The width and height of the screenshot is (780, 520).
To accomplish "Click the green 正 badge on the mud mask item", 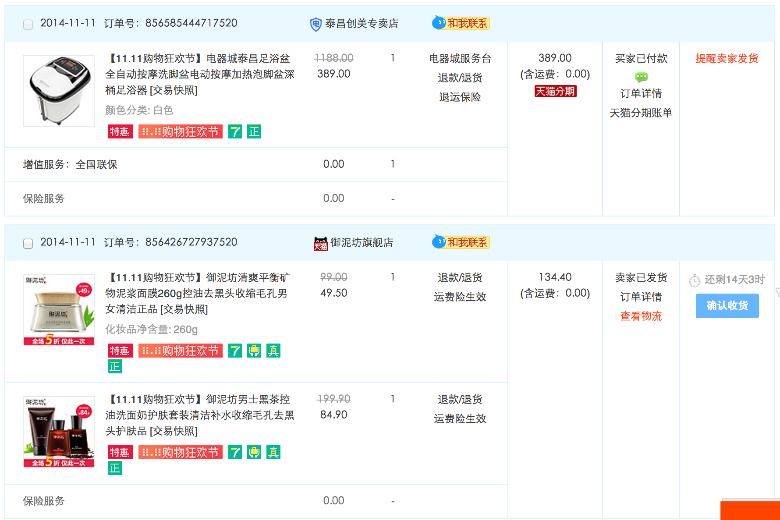I will pyautogui.click(x=115, y=367).
